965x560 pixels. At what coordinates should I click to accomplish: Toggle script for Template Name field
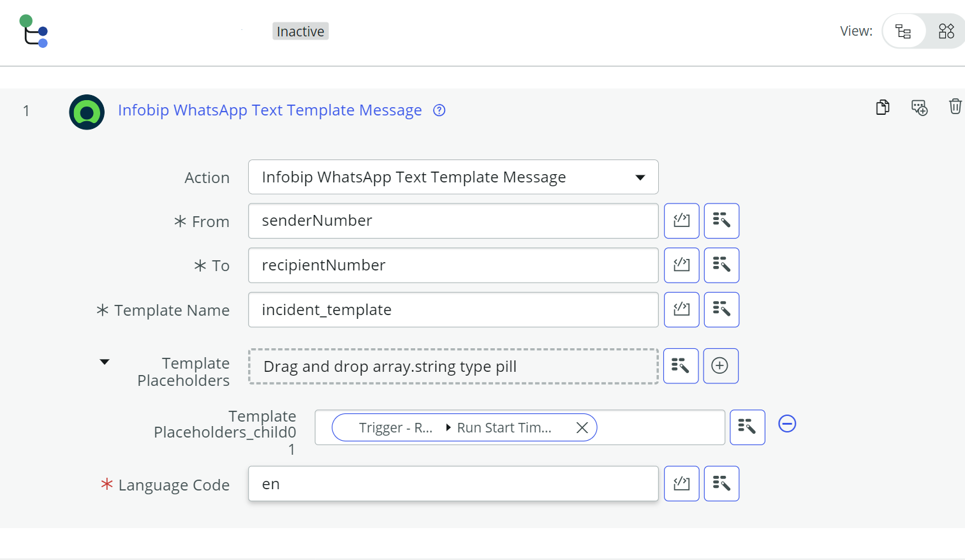tap(682, 310)
